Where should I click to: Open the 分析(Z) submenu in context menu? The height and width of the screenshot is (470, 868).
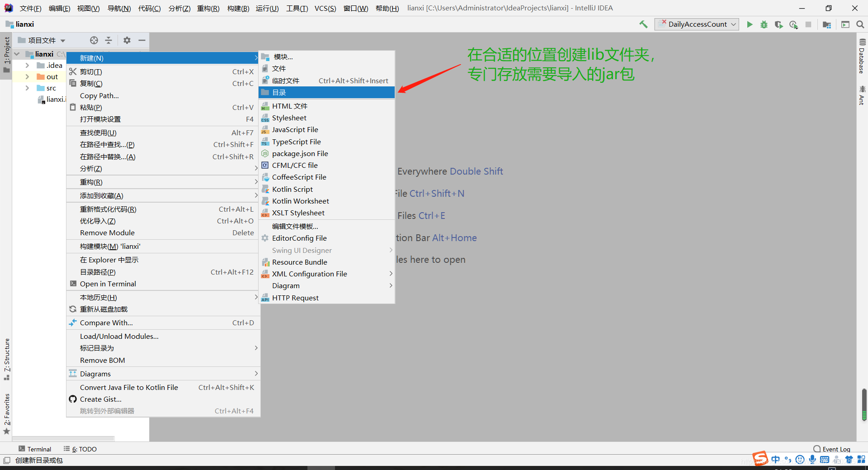pos(163,169)
